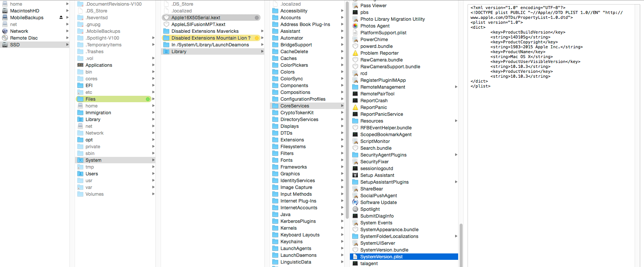Select RawCameraSupport.bundle item
Screen dimensions: 644x267
(x=404, y=67)
